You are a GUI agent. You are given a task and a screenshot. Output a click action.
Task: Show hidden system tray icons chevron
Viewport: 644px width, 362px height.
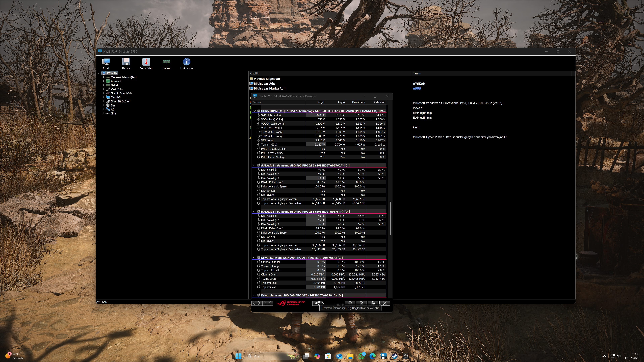[605, 356]
